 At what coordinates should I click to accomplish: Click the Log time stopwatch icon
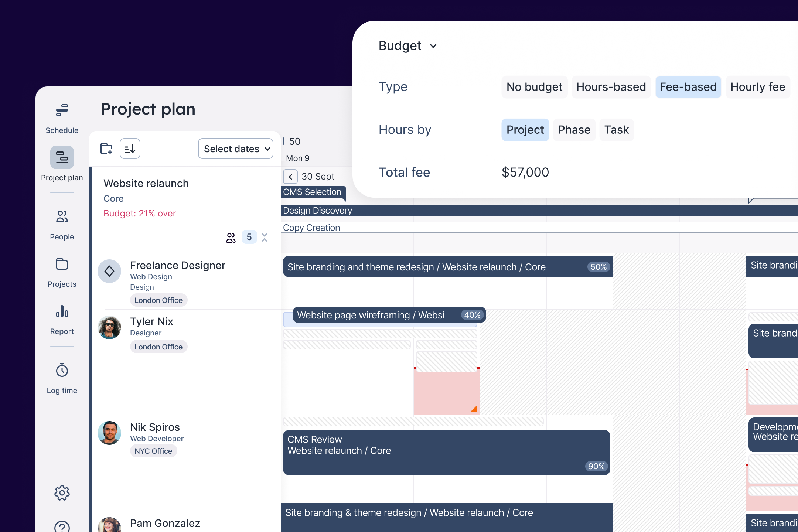coord(62,370)
